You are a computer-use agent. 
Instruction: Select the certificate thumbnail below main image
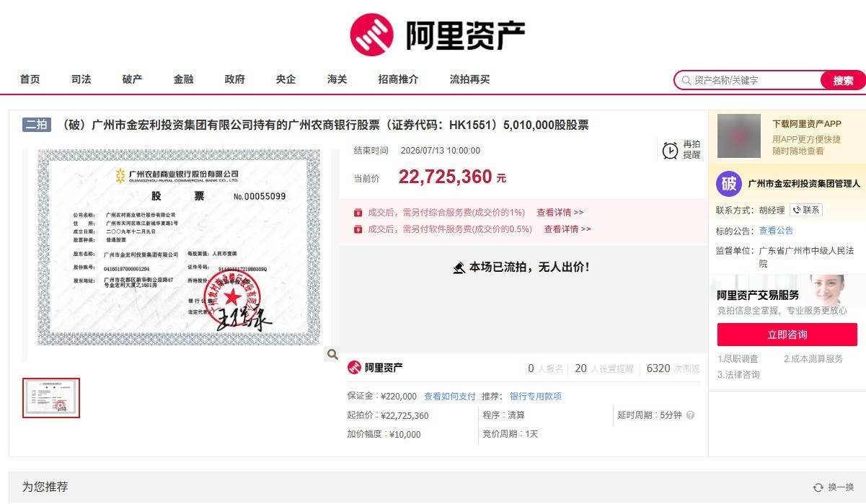(51, 398)
